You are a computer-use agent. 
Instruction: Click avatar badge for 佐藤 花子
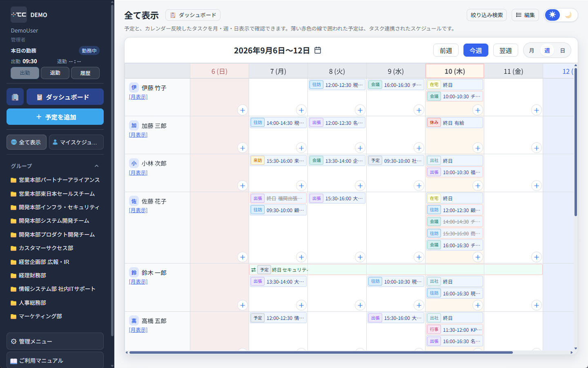click(x=134, y=201)
